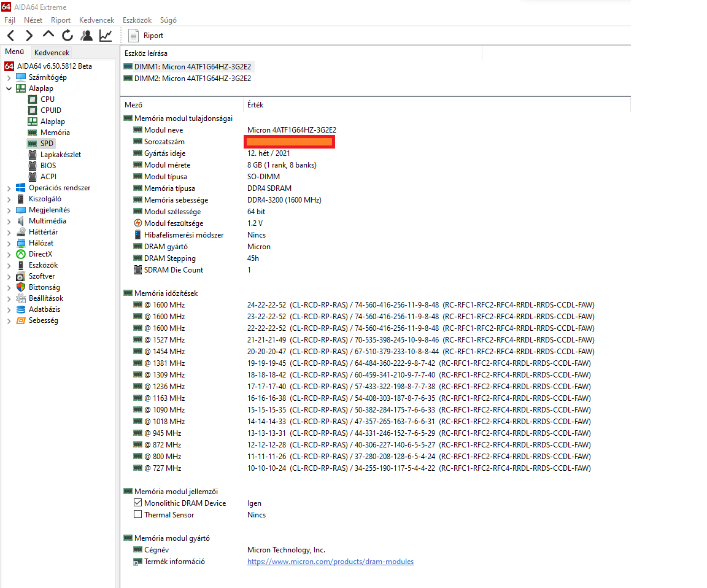Screen dimensions: 707x588
Task: Select the Alaplap sub-item under Alaplap
Action: pyautogui.click(x=47, y=122)
